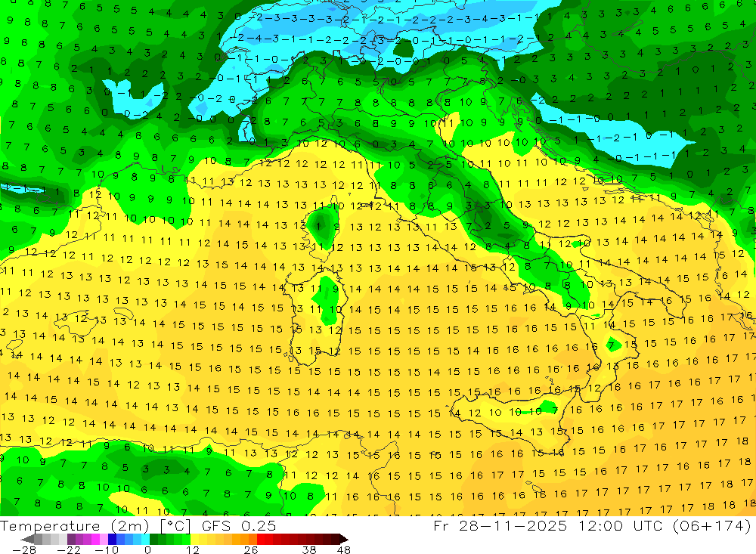
Task: Select the light grey legend segment
Action: [63, 540]
